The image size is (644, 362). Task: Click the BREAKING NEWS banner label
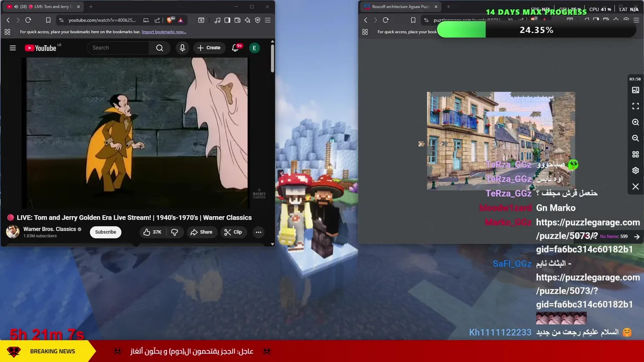click(x=52, y=351)
